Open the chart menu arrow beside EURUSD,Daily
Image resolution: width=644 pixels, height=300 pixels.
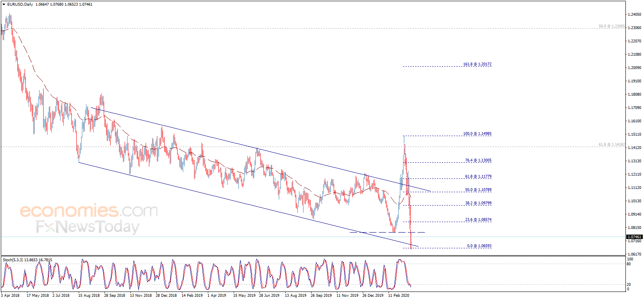tap(4, 4)
